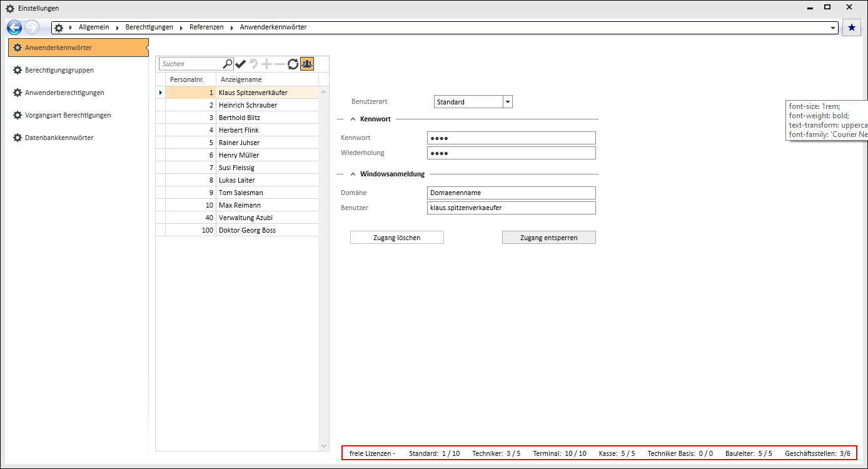Screen dimensions: 868x469
Task: Click the back navigation arrow
Action: 14,28
